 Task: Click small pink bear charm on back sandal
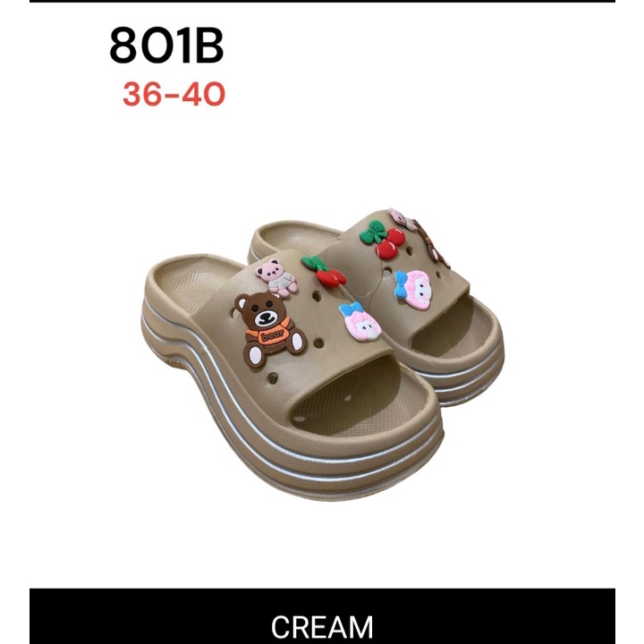(x=402, y=219)
